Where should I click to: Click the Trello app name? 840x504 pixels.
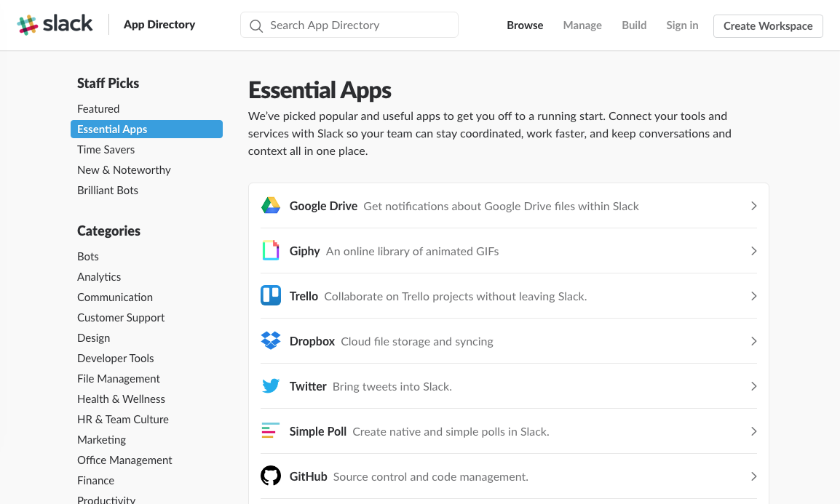304,296
